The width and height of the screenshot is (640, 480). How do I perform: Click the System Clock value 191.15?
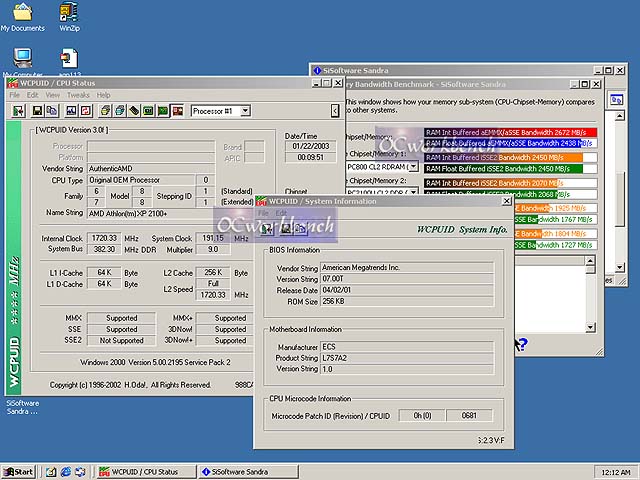coord(213,238)
